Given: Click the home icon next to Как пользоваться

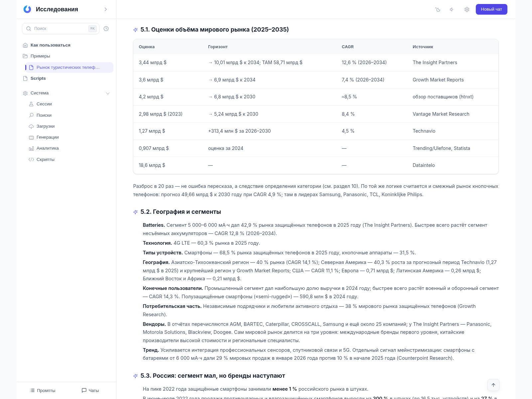Looking at the screenshot, I should pos(25,45).
